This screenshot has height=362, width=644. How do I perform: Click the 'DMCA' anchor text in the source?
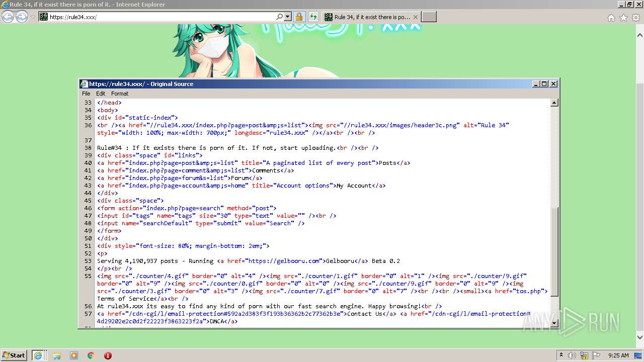coord(217,321)
